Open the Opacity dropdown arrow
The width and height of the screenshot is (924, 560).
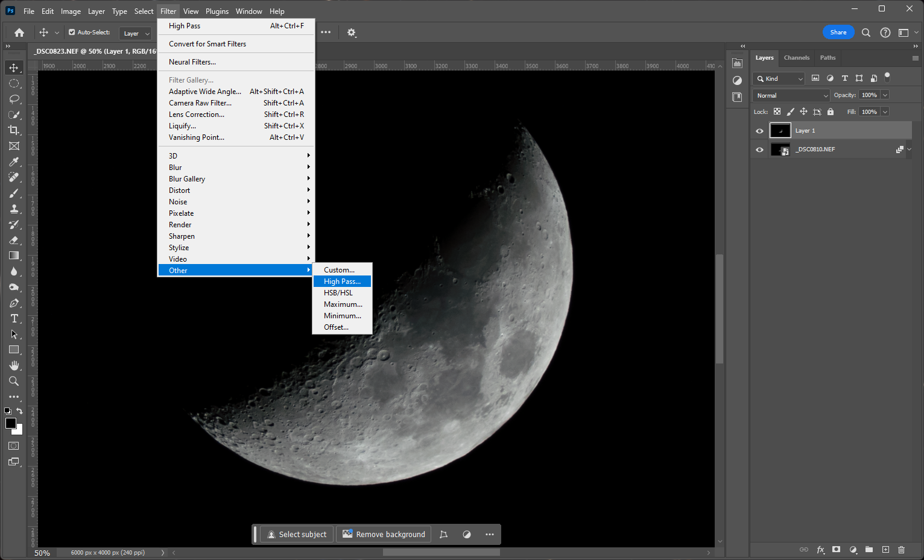(x=885, y=95)
